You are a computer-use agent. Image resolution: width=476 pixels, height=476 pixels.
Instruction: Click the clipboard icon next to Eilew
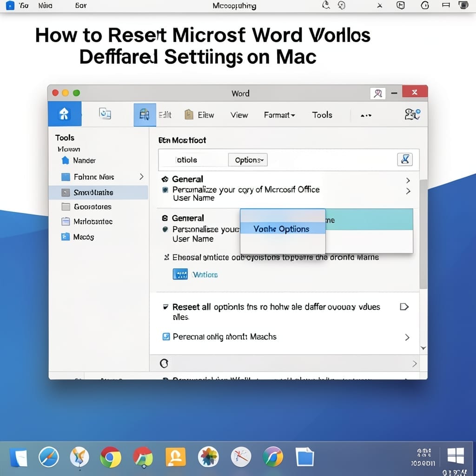tap(189, 114)
